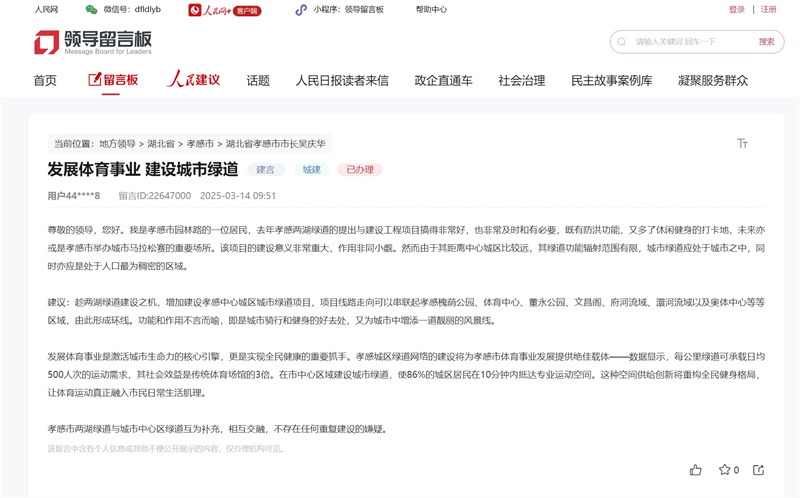This screenshot has width=800, height=498.
Task: Open 民主故事案例库 navigation tab
Action: tap(612, 80)
